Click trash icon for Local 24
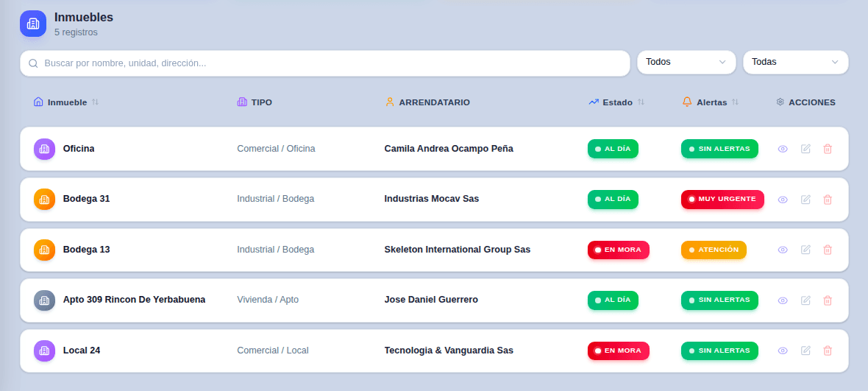 pos(828,351)
